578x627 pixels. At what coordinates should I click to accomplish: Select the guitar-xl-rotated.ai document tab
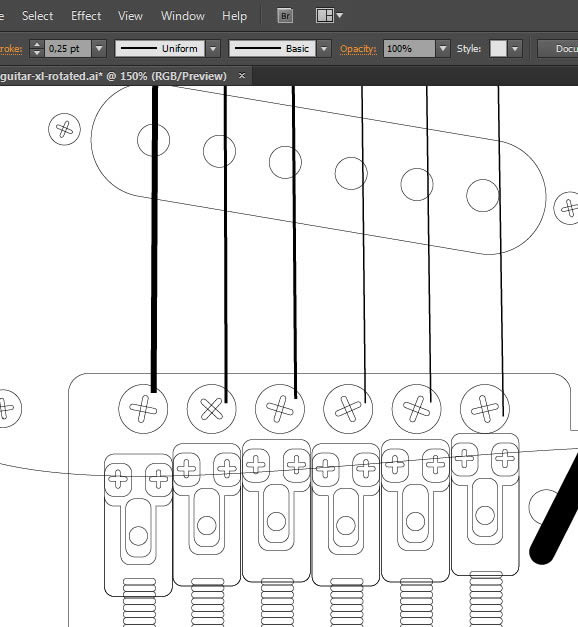[x=114, y=76]
